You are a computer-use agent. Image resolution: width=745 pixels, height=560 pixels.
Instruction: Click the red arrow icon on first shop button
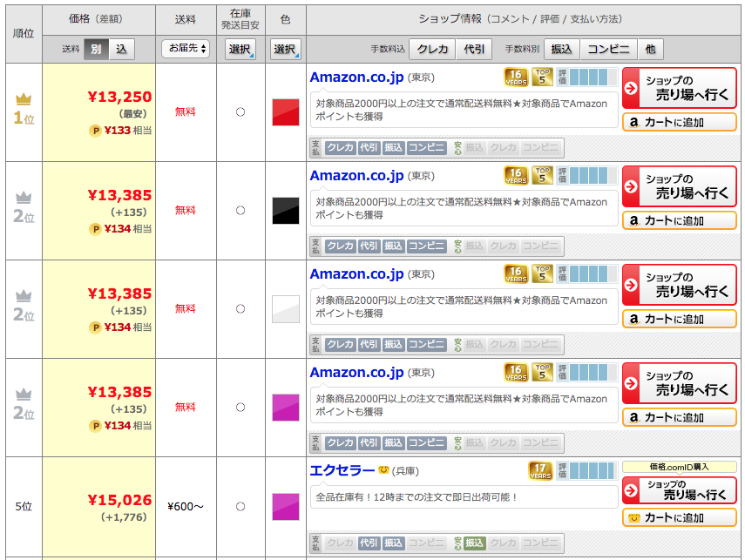(x=631, y=88)
